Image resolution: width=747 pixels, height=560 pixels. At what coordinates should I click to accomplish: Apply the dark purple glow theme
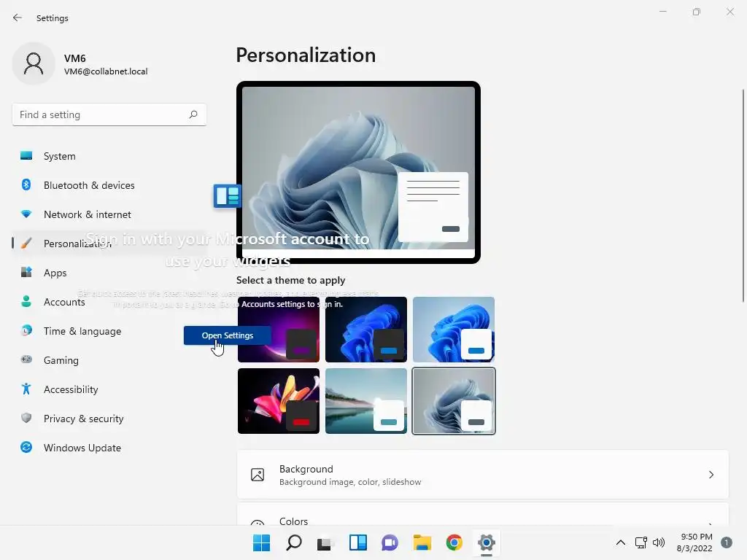click(279, 330)
